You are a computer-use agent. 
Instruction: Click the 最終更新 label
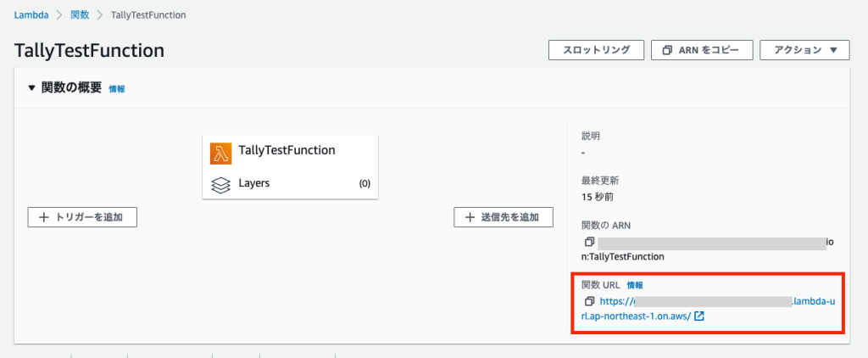pyautogui.click(x=600, y=181)
